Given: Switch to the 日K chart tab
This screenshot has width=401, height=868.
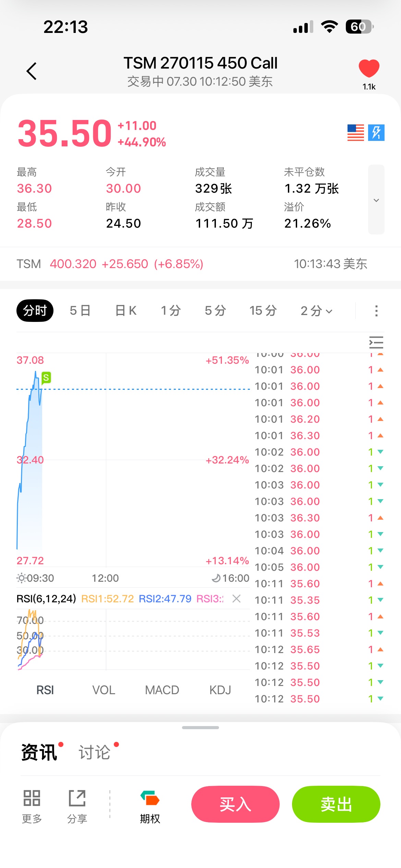Looking at the screenshot, I should click(126, 311).
